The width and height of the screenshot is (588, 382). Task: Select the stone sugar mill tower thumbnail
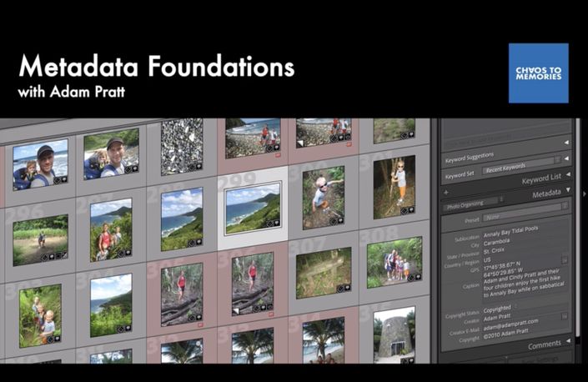click(x=395, y=334)
